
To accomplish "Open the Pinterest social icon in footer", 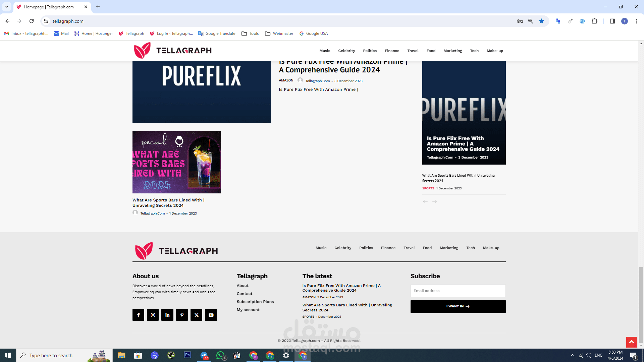I will click(182, 315).
